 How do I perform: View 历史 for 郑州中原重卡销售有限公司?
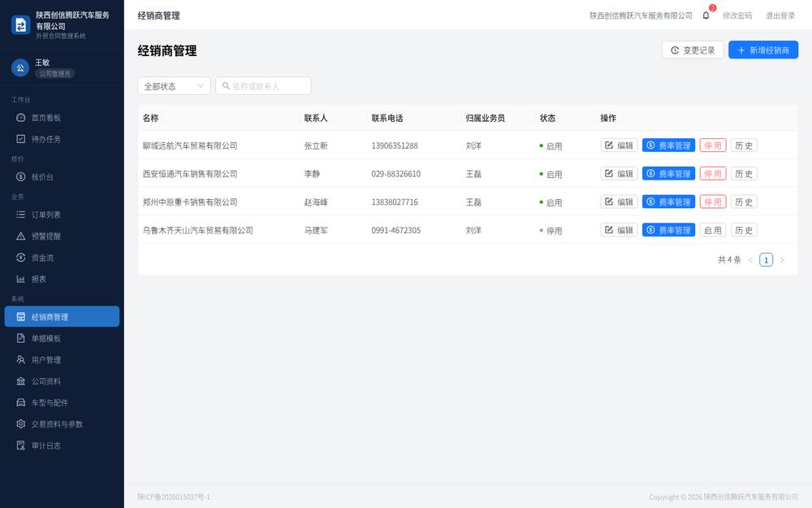[x=744, y=202]
